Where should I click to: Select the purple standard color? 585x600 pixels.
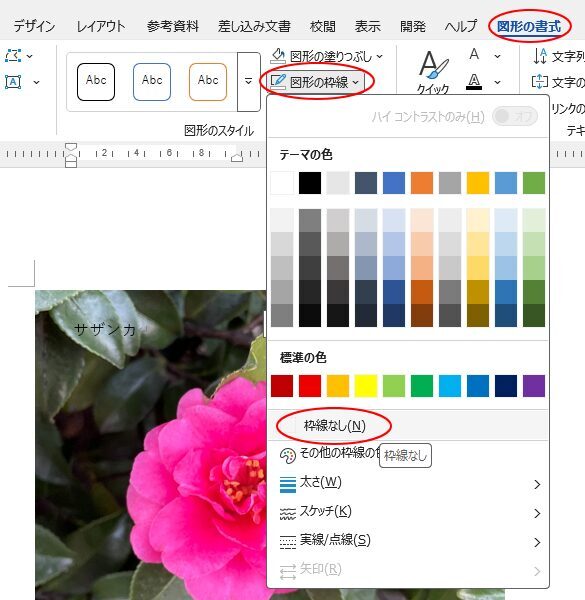coord(534,386)
